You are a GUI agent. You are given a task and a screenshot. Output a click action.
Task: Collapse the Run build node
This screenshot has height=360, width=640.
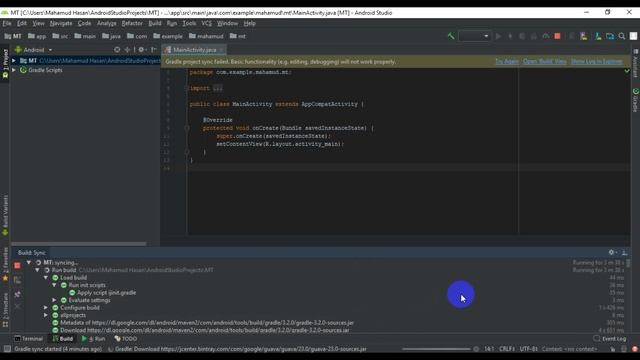click(37, 270)
